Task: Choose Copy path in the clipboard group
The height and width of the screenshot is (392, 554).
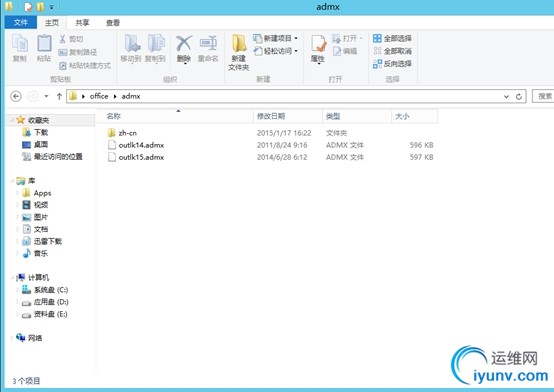Action: pyautogui.click(x=78, y=52)
